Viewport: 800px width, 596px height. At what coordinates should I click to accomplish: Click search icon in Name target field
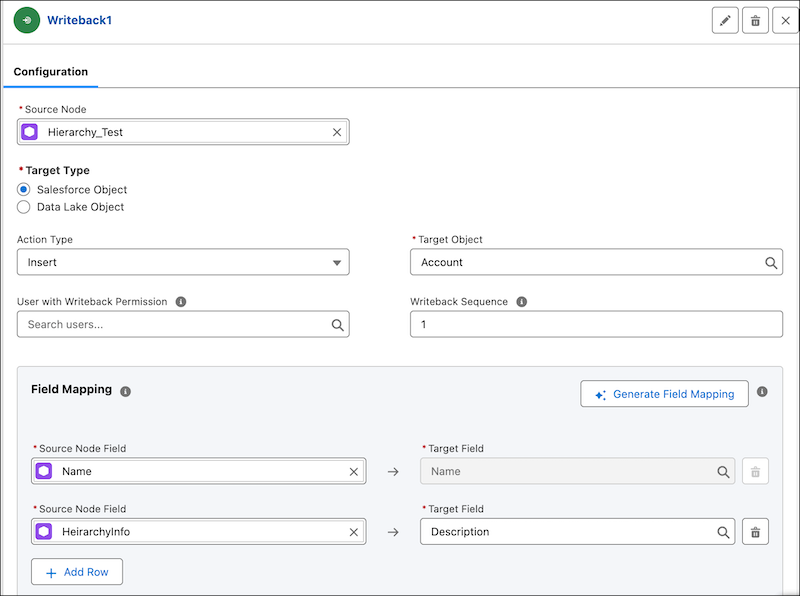click(x=723, y=472)
